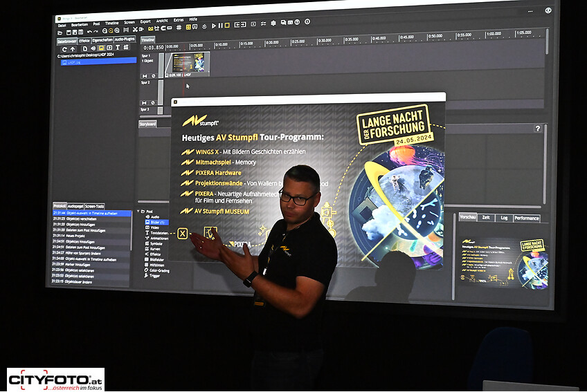Open the Screen menu

(129, 22)
